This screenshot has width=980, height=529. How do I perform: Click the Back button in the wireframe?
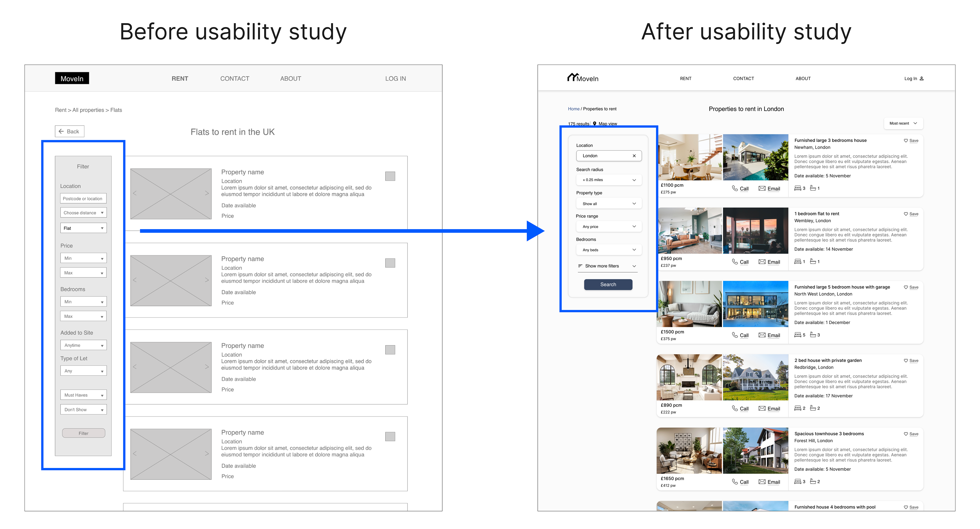[70, 131]
